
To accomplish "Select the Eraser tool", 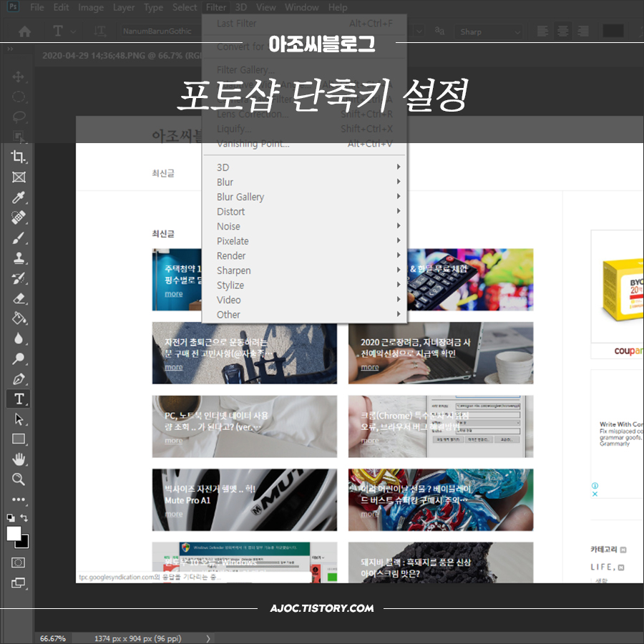I will 19,298.
